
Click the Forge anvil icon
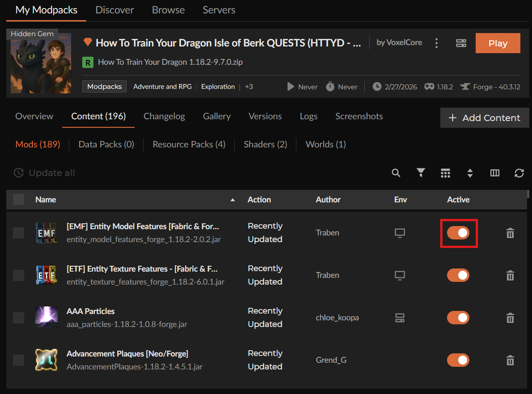(465, 87)
